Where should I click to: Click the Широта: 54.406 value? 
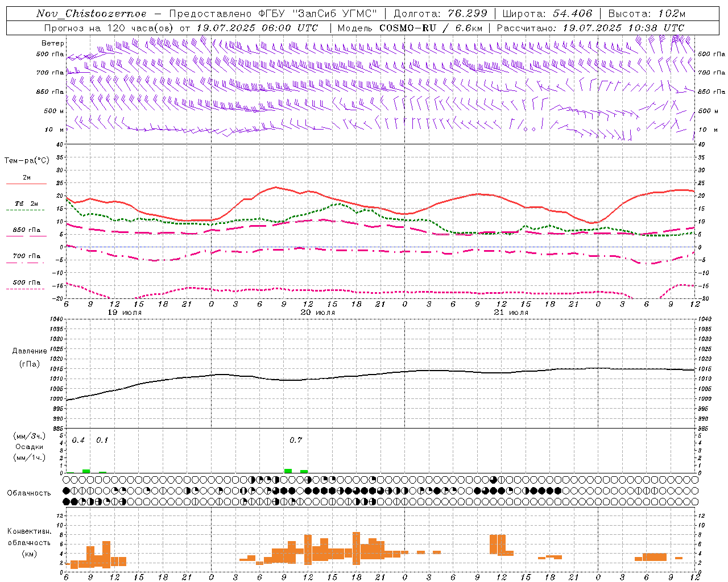click(547, 14)
